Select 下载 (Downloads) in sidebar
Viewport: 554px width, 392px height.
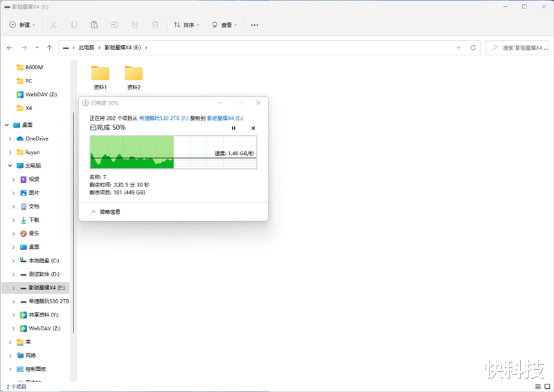[x=30, y=220]
